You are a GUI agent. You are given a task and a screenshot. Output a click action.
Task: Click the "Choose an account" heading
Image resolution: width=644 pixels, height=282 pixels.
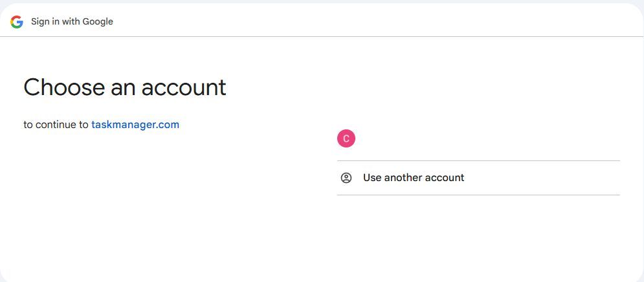click(125, 87)
